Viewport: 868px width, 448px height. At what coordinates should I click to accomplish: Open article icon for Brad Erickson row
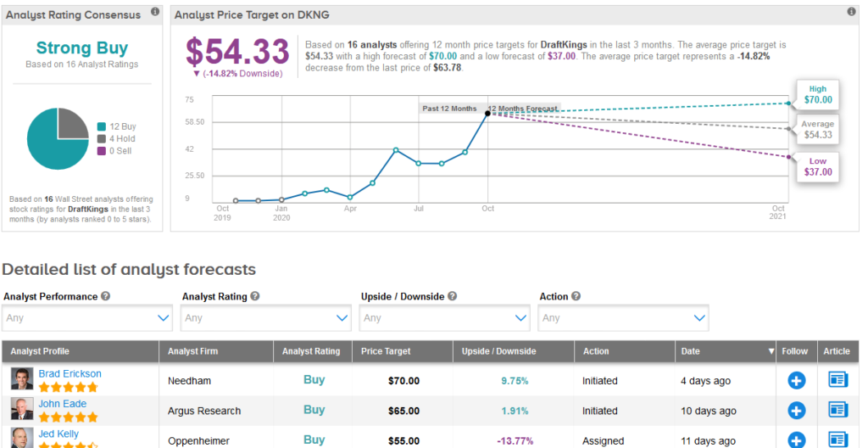click(x=838, y=380)
